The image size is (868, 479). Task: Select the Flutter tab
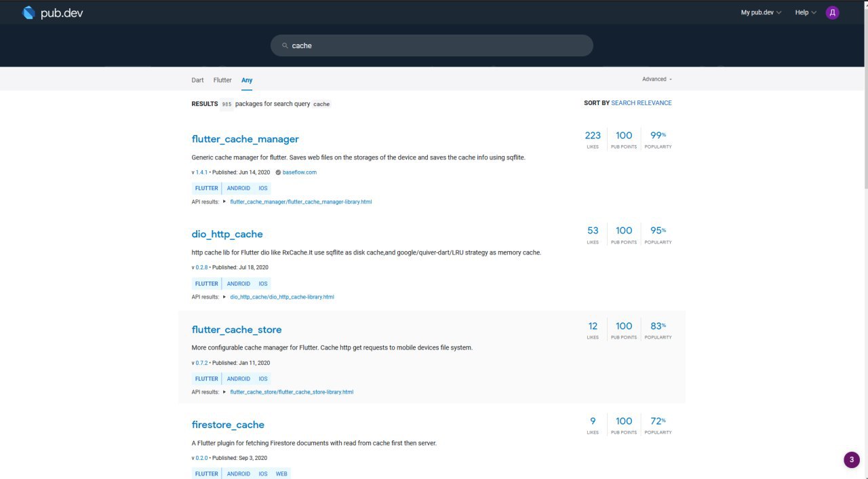coord(222,80)
